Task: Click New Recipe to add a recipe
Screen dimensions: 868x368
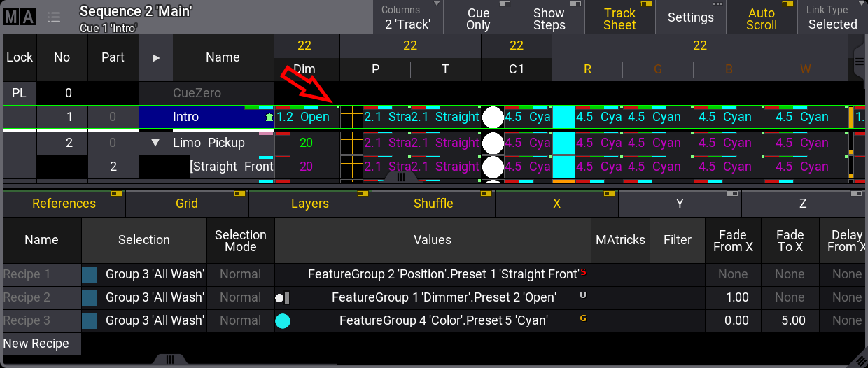Action: tap(36, 344)
